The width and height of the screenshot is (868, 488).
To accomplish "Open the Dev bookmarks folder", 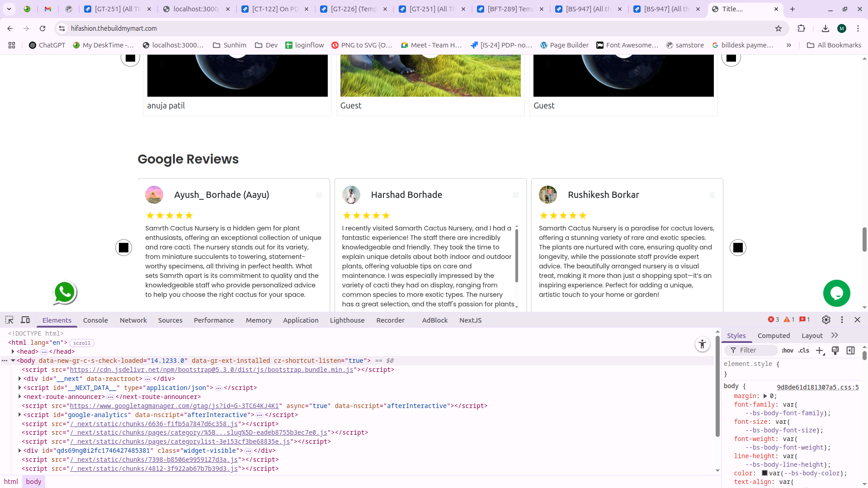I will (x=266, y=45).
